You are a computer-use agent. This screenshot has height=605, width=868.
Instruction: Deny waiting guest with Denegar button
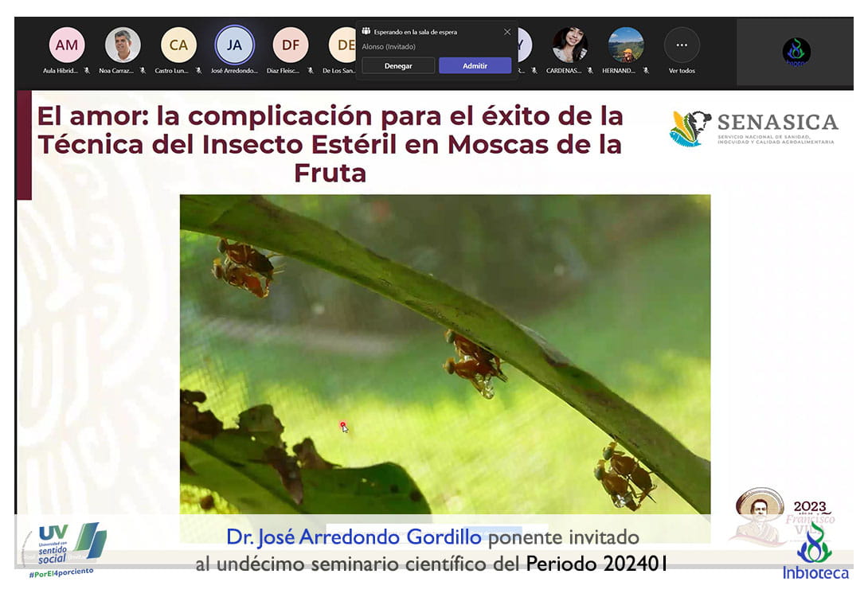pyautogui.click(x=398, y=66)
